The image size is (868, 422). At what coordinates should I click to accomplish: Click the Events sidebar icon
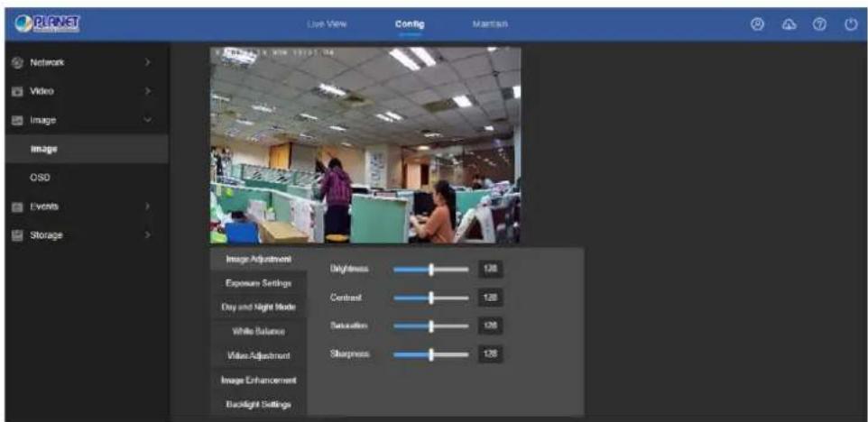pos(16,206)
